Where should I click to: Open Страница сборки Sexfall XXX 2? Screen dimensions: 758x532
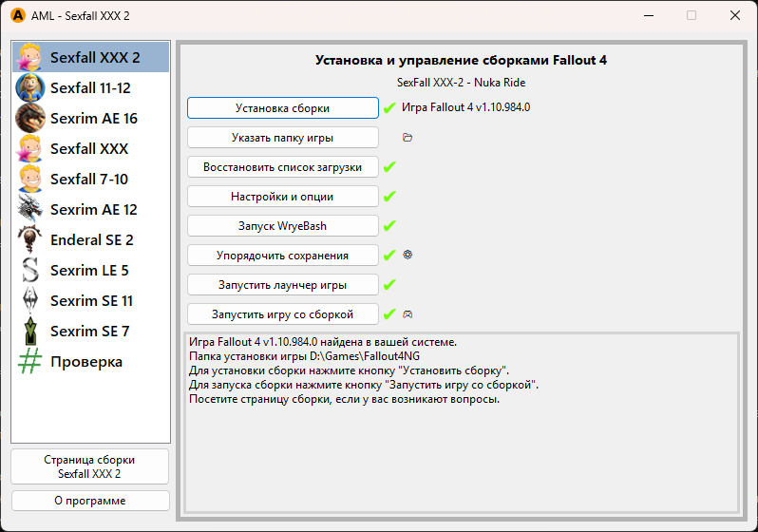(x=90, y=466)
